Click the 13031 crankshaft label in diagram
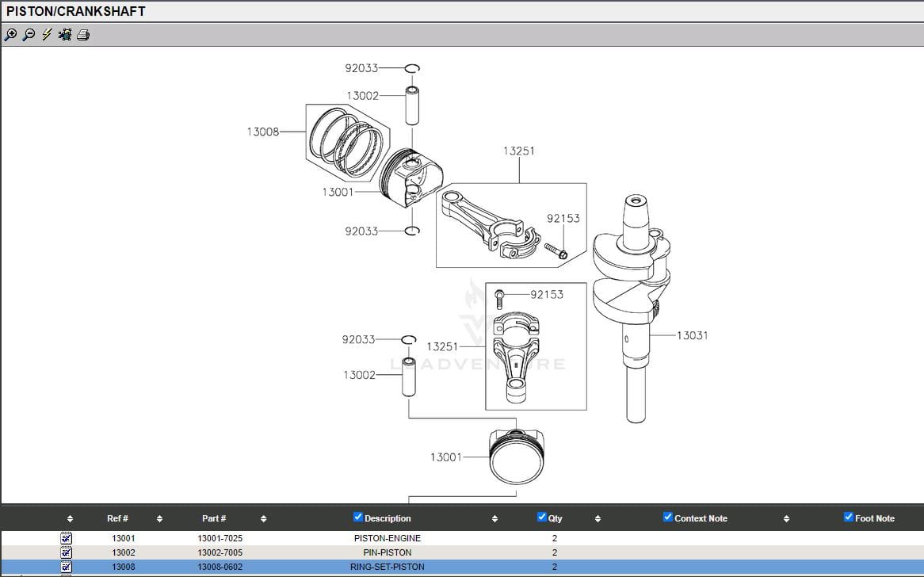924x577 pixels. click(692, 335)
